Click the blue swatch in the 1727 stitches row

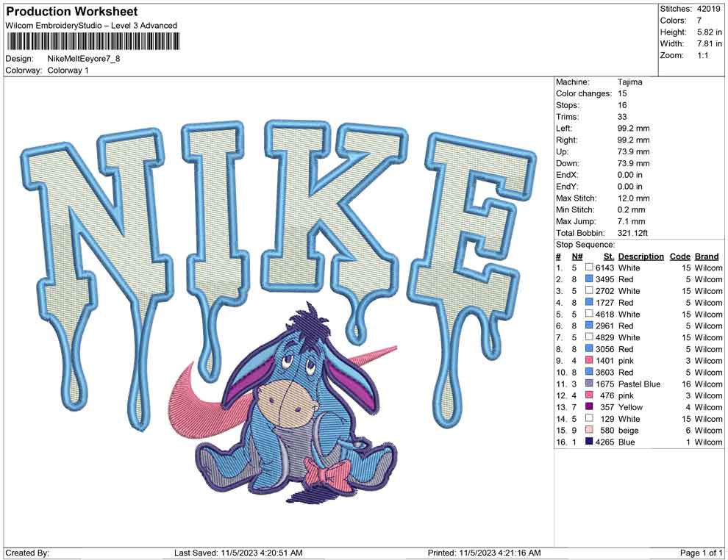[x=589, y=302]
